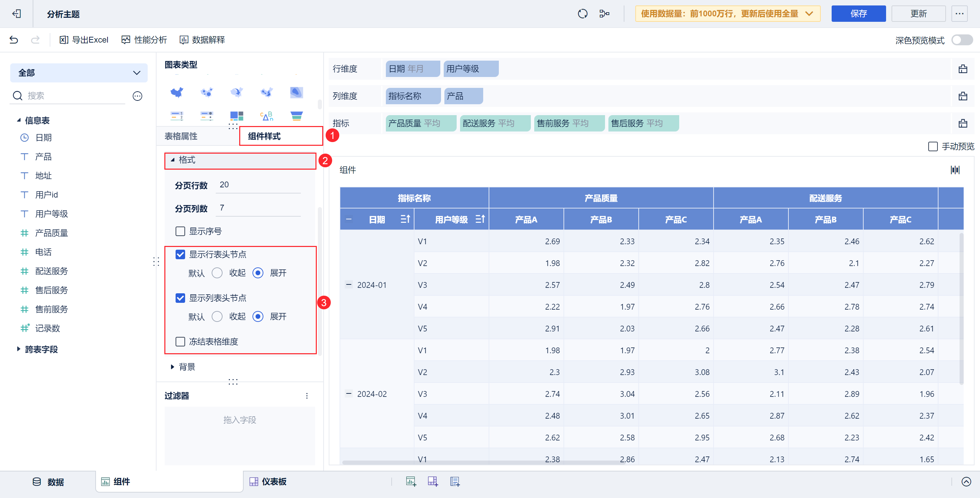
Task: Click the 分页行数 input field
Action: coord(258,185)
